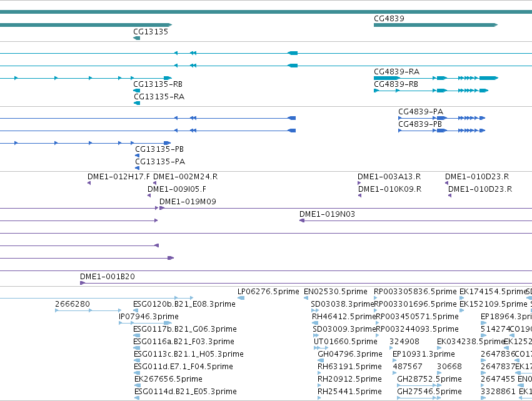
Task: Click the CG4839-RA transcript label
Action: tap(396, 72)
